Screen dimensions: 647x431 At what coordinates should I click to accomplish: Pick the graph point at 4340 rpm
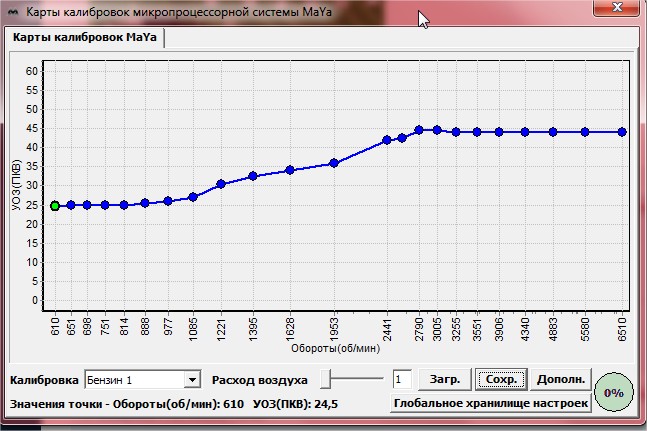tap(524, 132)
